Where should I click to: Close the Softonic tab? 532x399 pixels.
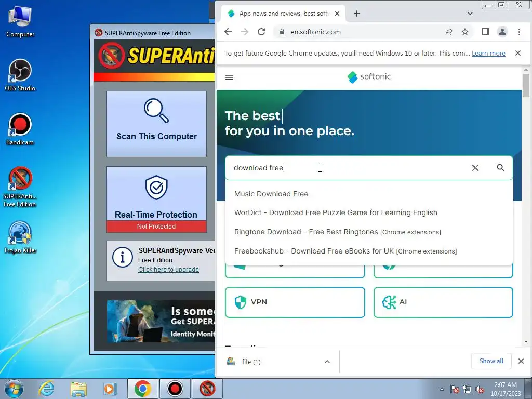pyautogui.click(x=337, y=14)
